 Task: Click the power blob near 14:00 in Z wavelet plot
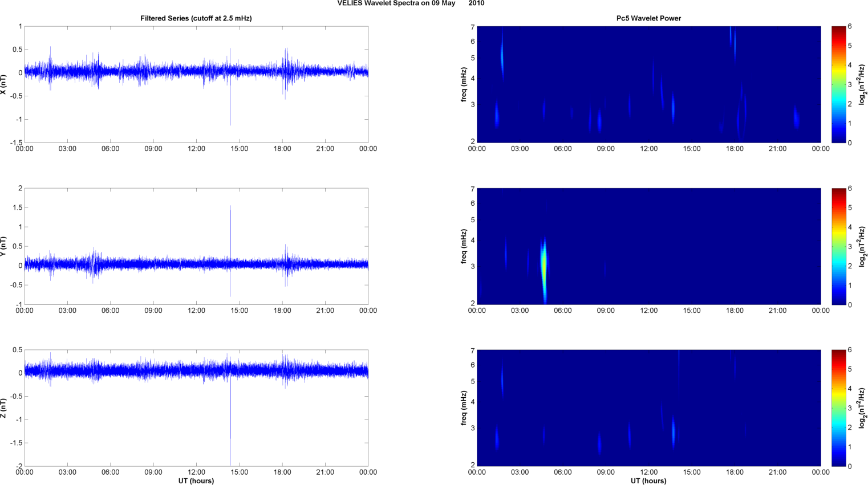click(x=674, y=432)
